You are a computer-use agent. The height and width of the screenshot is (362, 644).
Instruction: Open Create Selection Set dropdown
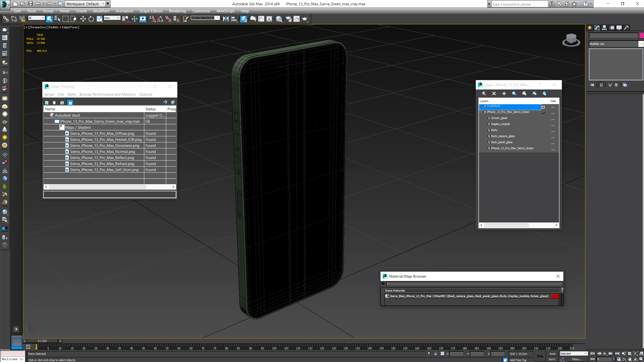pos(205,18)
